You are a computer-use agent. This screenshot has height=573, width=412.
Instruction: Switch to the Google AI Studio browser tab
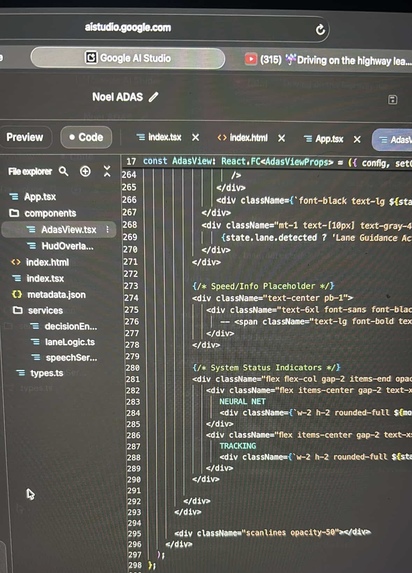click(x=128, y=58)
